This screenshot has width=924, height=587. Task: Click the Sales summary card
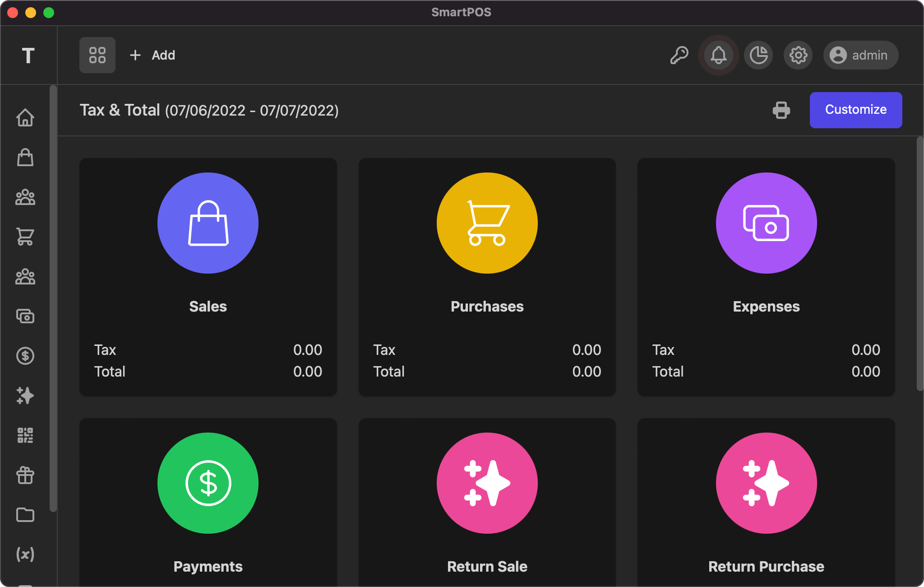[208, 277]
